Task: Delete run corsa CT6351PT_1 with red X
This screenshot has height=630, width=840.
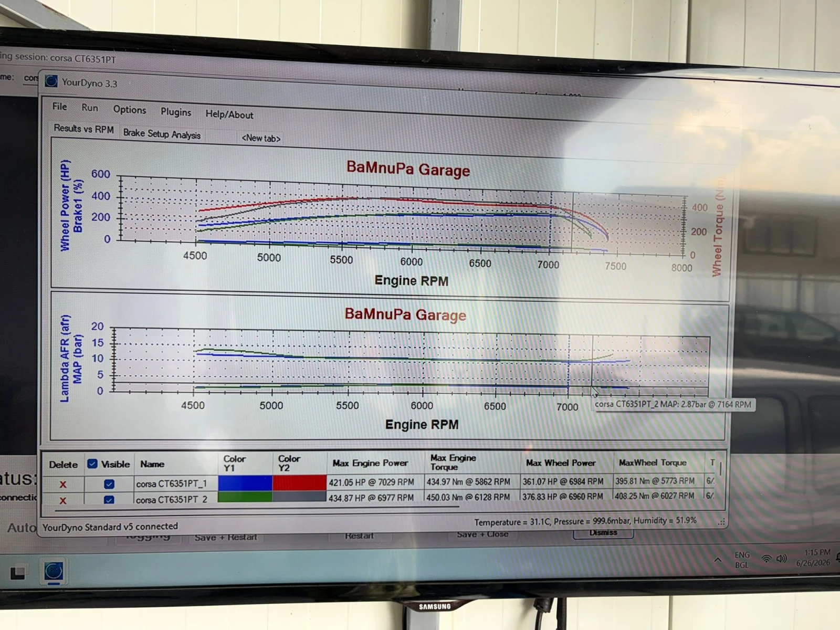Action: (x=63, y=485)
